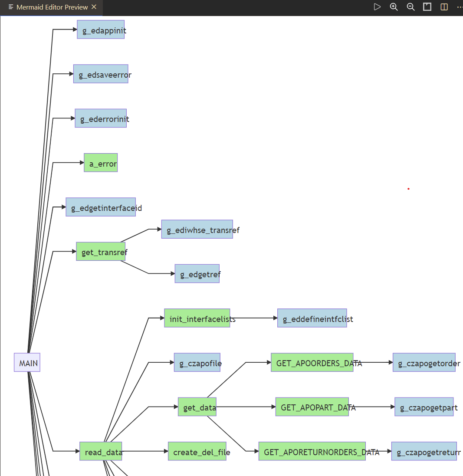
Task: Click the g_ediwhse_transref node
Action: click(x=197, y=230)
